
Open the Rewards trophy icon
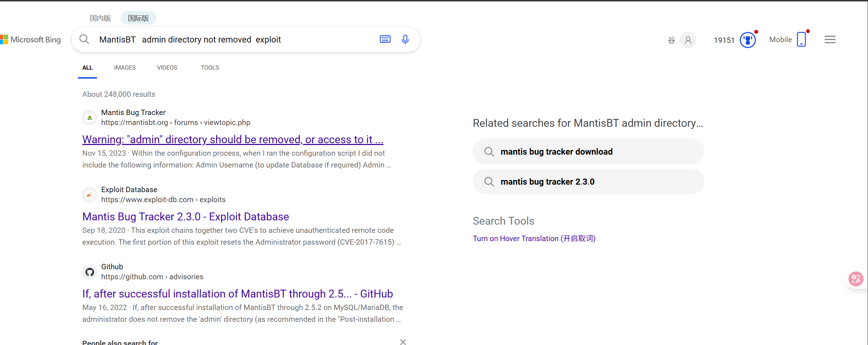coord(748,40)
